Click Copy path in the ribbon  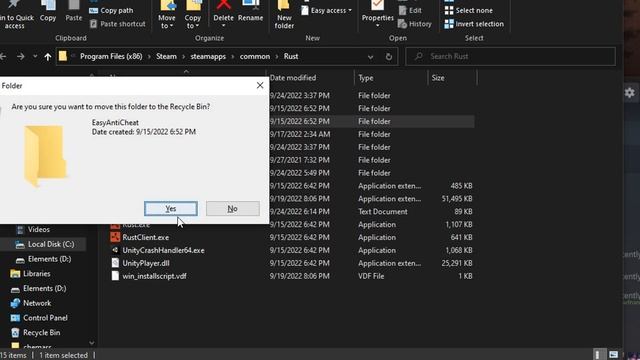(x=111, y=11)
